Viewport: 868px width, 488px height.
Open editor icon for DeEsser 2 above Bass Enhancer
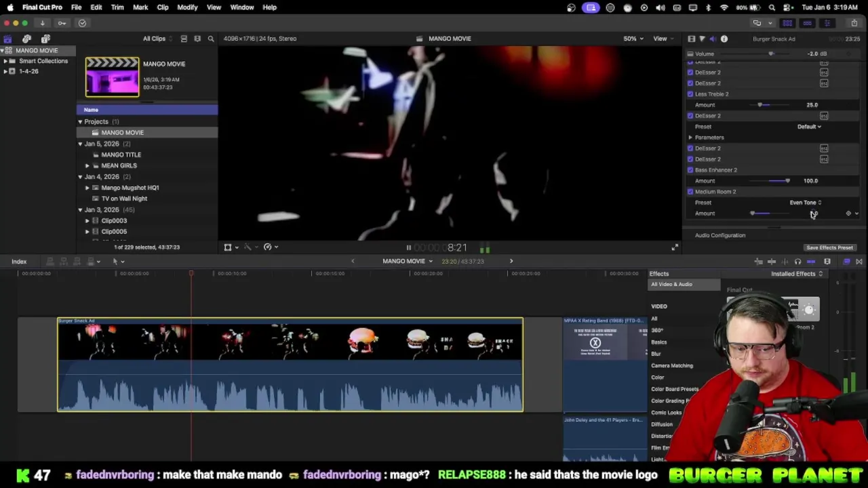(x=824, y=159)
